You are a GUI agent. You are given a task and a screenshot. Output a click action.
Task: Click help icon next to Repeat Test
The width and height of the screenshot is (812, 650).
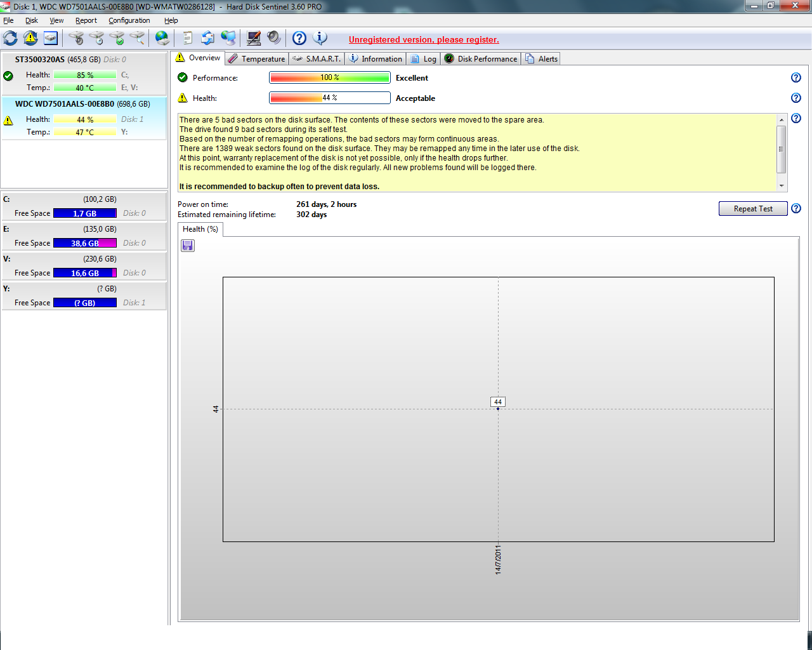(x=796, y=208)
